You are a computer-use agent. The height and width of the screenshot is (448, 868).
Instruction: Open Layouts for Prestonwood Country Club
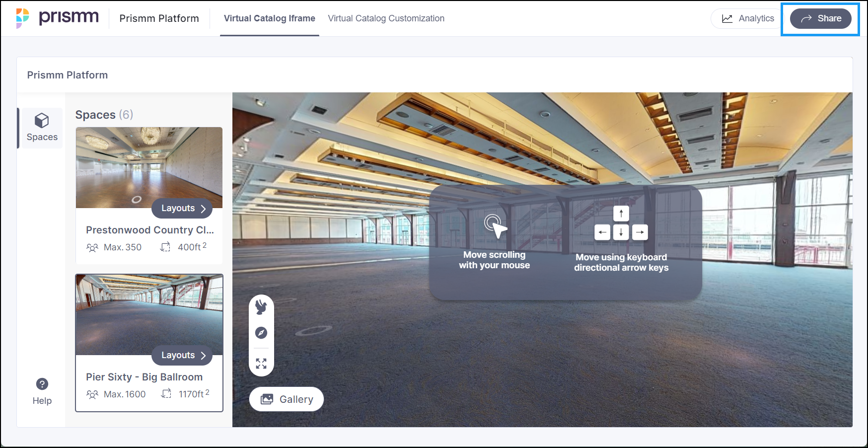[182, 209]
